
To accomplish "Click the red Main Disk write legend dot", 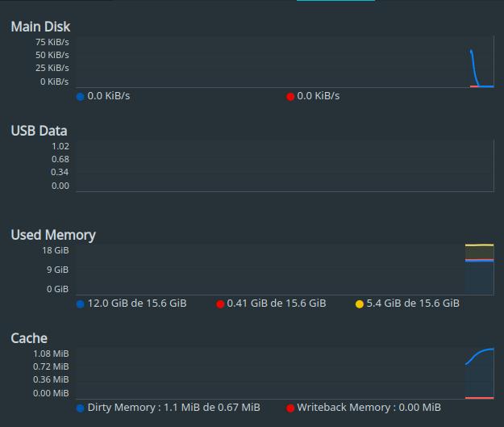I will point(290,97).
